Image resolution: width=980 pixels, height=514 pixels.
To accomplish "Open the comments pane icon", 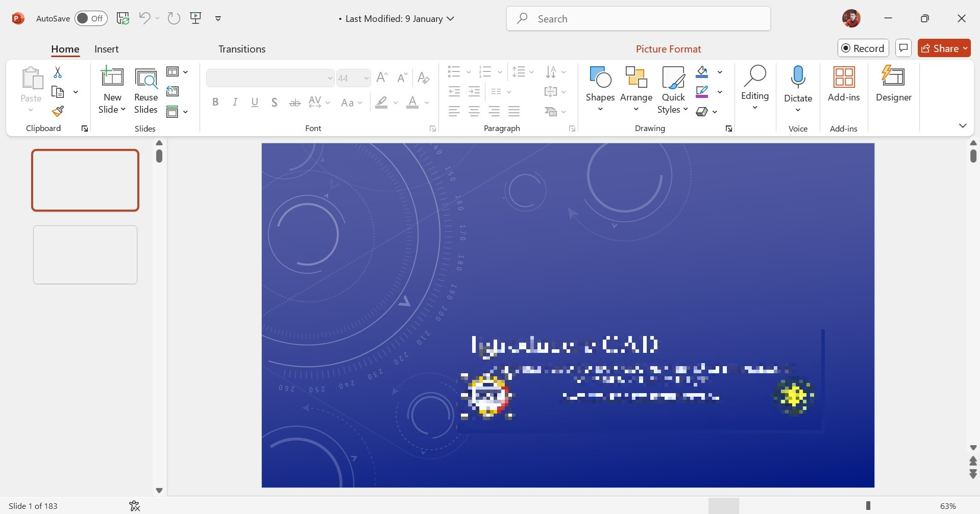I will tap(903, 48).
